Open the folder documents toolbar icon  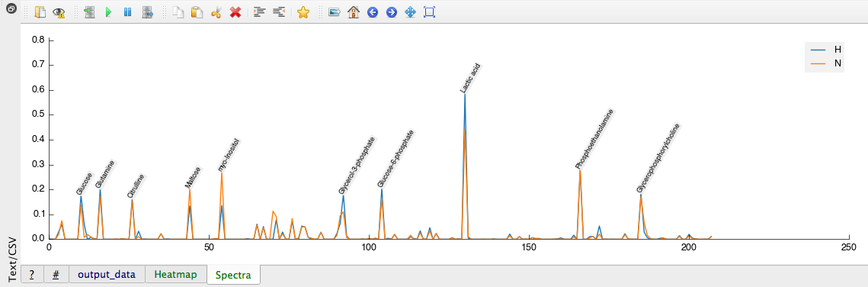[40, 12]
